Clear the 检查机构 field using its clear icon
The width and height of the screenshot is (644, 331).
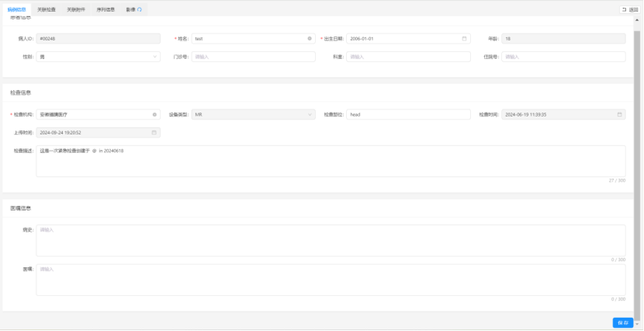click(154, 114)
